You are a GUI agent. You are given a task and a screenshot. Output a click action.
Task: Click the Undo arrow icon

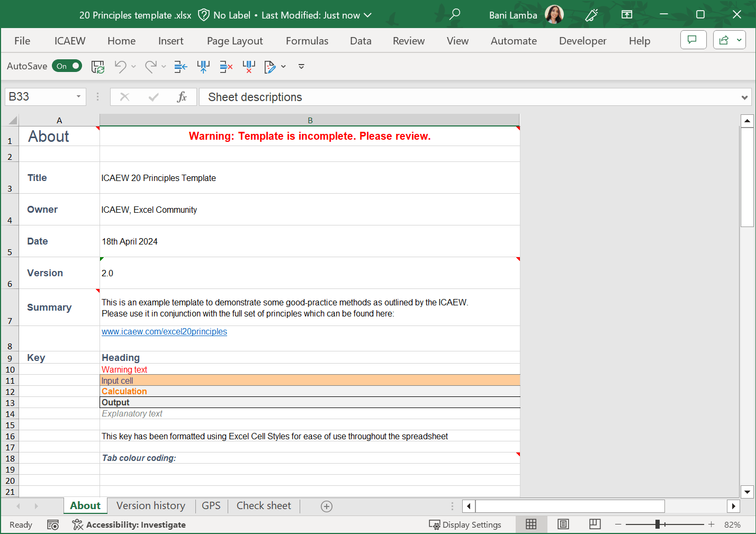click(121, 67)
